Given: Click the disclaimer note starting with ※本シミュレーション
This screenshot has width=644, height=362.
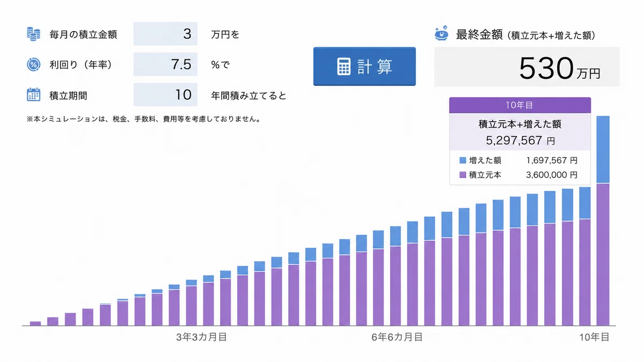Looking at the screenshot, I should [143, 119].
